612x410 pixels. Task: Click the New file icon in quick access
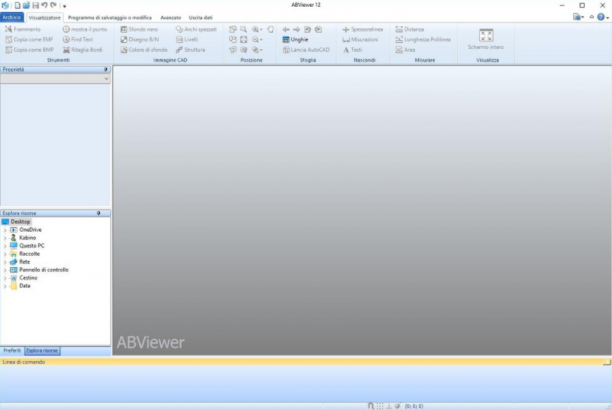[x=17, y=5]
